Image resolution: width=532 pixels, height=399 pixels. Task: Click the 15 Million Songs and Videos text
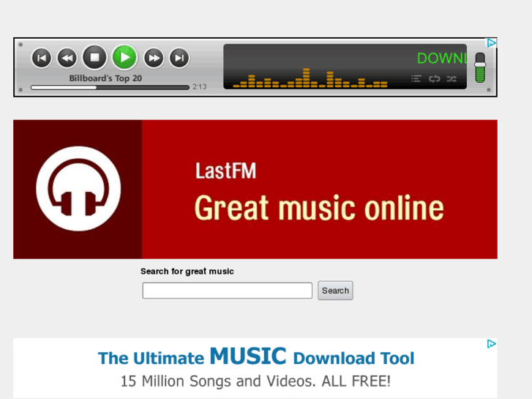[x=256, y=381]
